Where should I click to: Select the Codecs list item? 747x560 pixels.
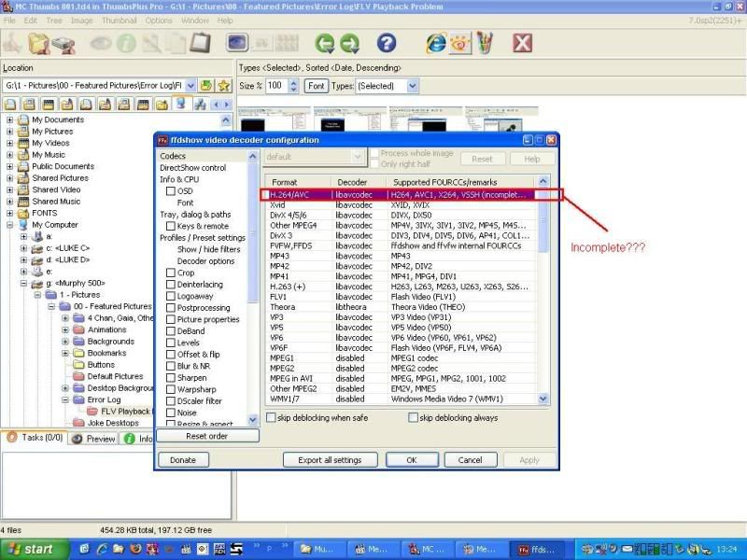173,156
